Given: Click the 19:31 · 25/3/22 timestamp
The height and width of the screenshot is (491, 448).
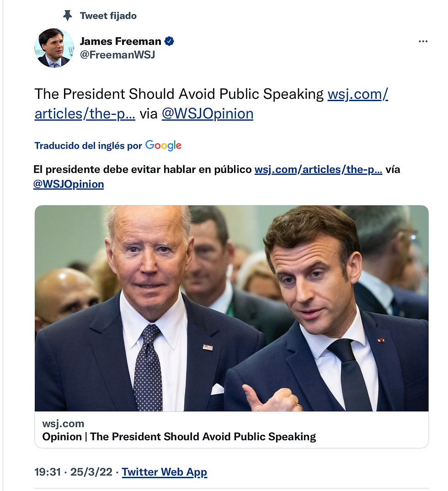Looking at the screenshot, I should [x=73, y=472].
